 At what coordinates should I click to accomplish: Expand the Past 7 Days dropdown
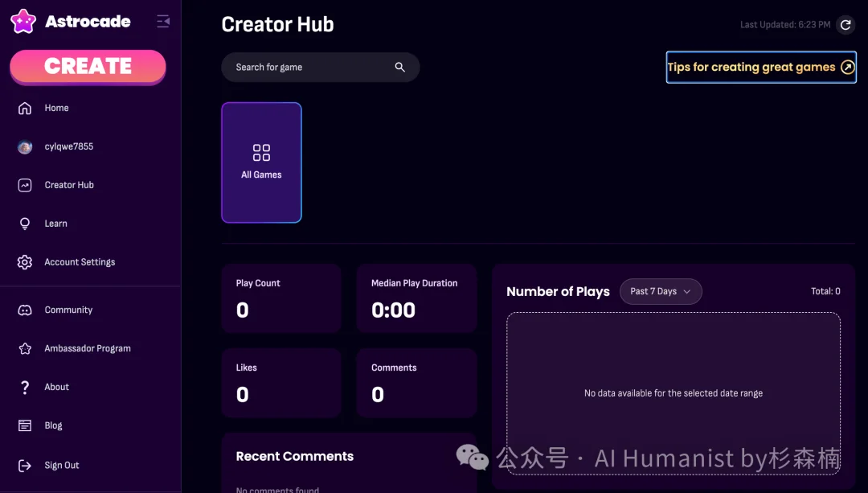pos(661,291)
